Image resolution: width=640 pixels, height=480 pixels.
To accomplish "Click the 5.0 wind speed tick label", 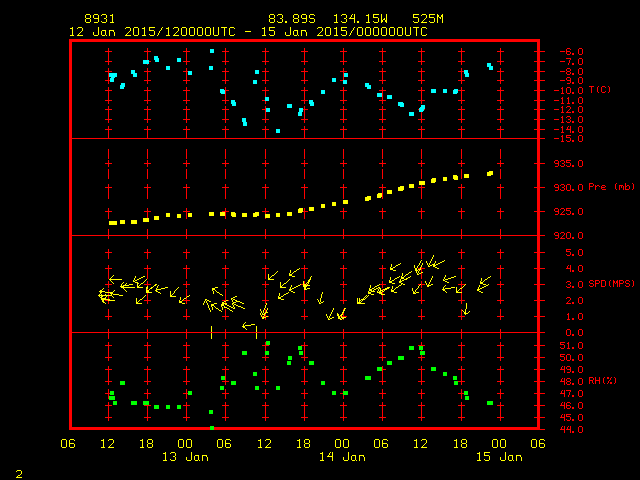I will (574, 253).
